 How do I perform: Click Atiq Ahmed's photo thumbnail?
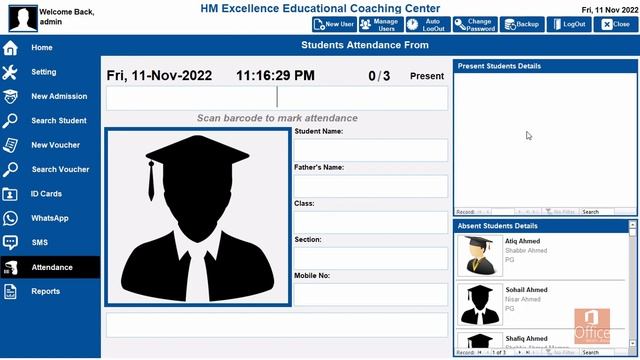pos(480,256)
